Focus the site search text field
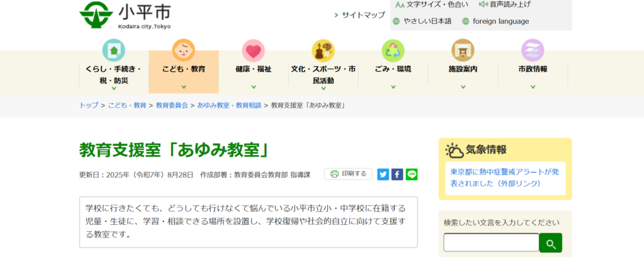644x257 pixels. [491, 243]
